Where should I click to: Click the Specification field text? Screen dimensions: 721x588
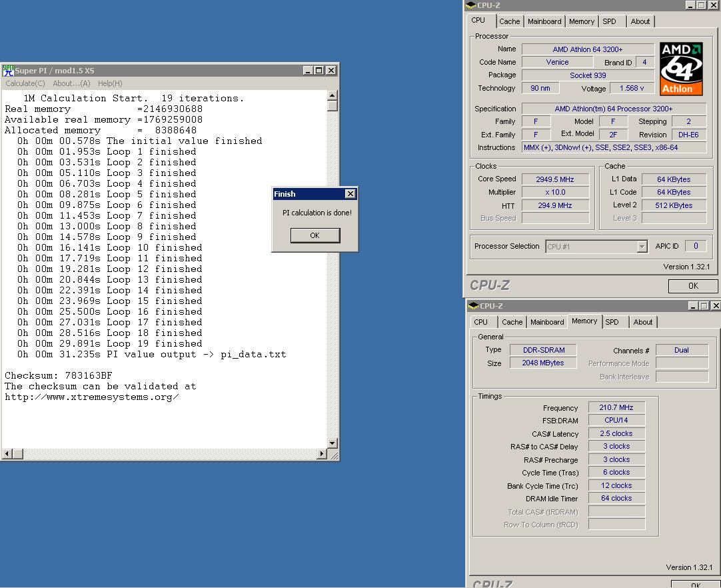point(614,109)
